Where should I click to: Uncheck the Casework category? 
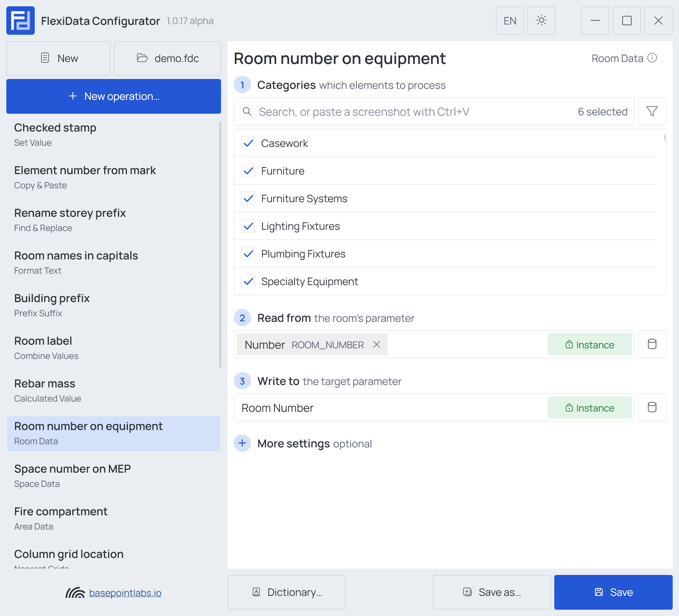tap(248, 143)
